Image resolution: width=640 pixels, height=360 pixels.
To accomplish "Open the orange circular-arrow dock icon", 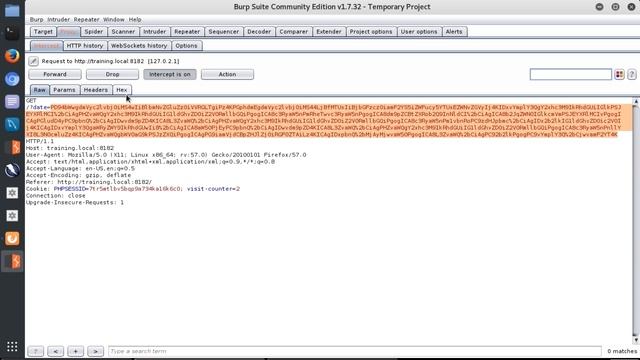I will (x=12, y=238).
